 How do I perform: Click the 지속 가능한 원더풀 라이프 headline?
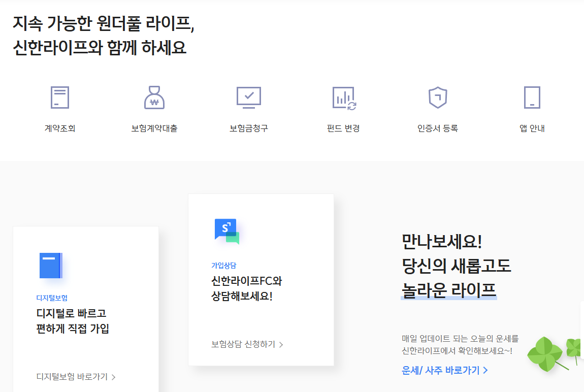click(x=104, y=23)
